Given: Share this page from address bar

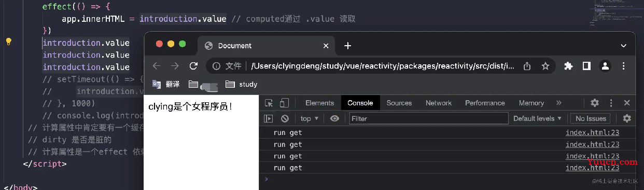Looking at the screenshot, I should click(x=527, y=66).
